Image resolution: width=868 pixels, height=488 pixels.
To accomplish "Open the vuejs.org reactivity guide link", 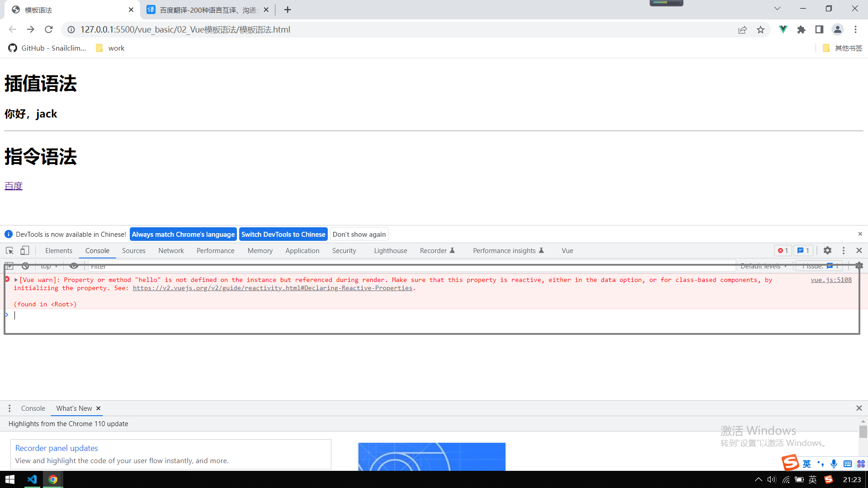I will tap(272, 288).
